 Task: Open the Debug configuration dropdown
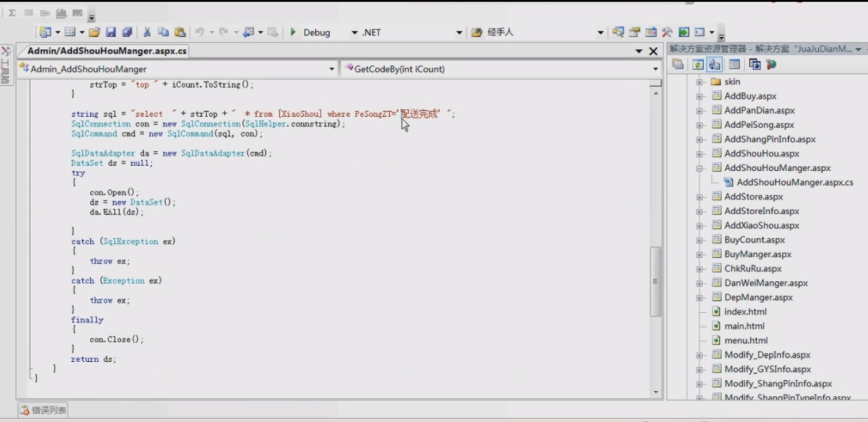(354, 33)
